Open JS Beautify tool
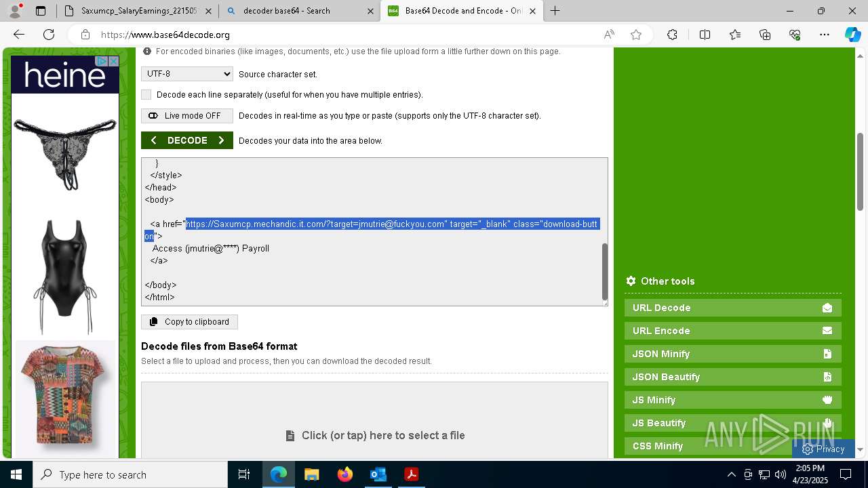This screenshot has width=868, height=488. click(733, 423)
